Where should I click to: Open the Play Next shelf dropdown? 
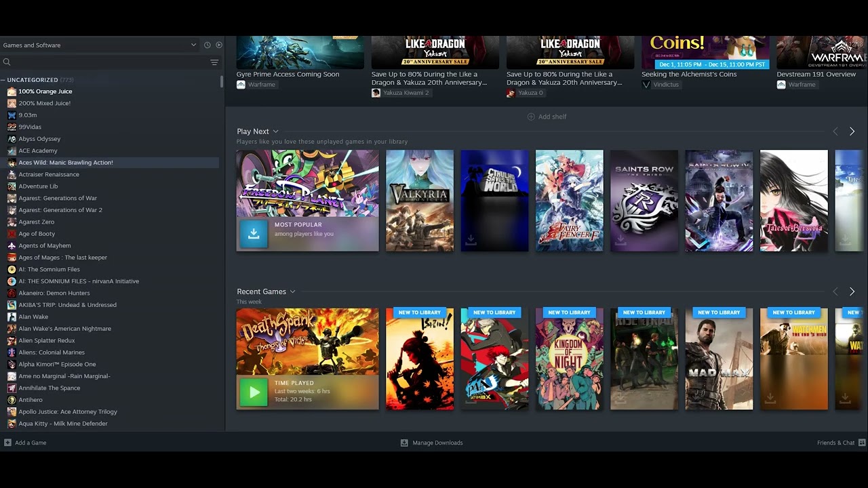pyautogui.click(x=275, y=131)
